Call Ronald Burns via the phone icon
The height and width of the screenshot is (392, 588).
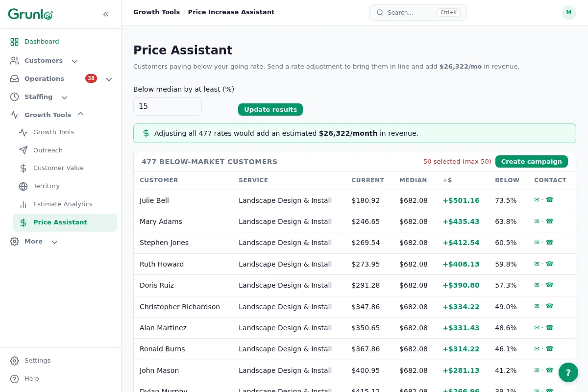(550, 348)
